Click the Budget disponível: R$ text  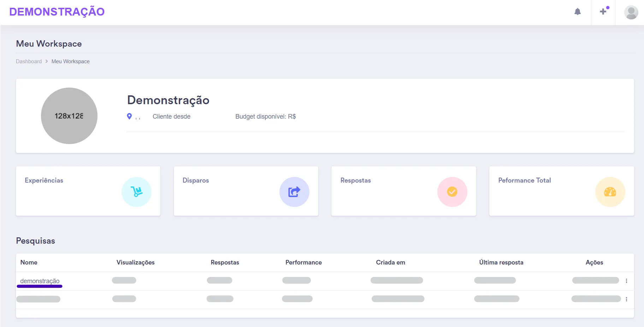click(266, 117)
